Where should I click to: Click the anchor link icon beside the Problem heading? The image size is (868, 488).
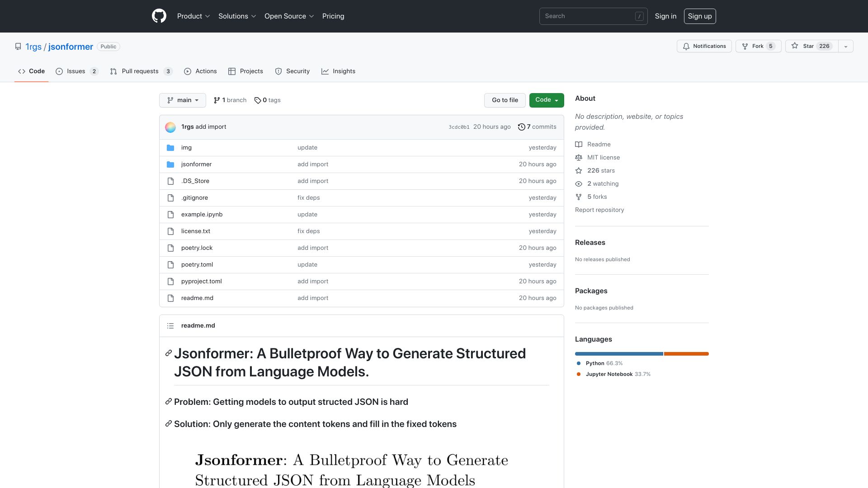click(169, 401)
